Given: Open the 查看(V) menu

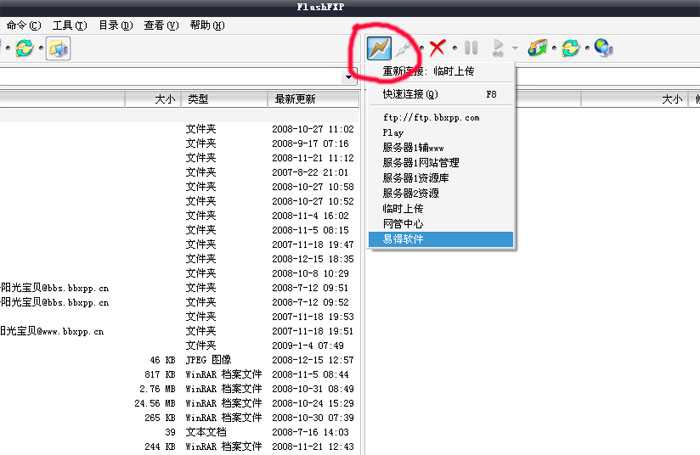Looking at the screenshot, I should tap(161, 25).
